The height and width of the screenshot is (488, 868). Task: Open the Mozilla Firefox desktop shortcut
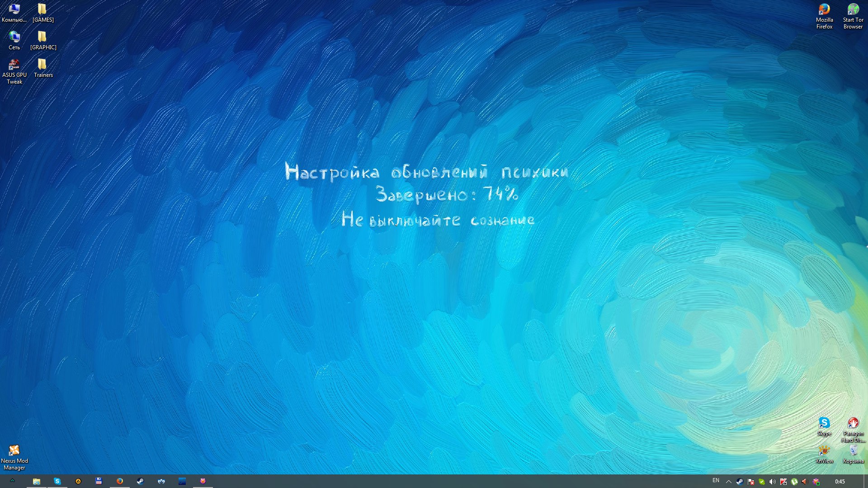[x=824, y=10]
